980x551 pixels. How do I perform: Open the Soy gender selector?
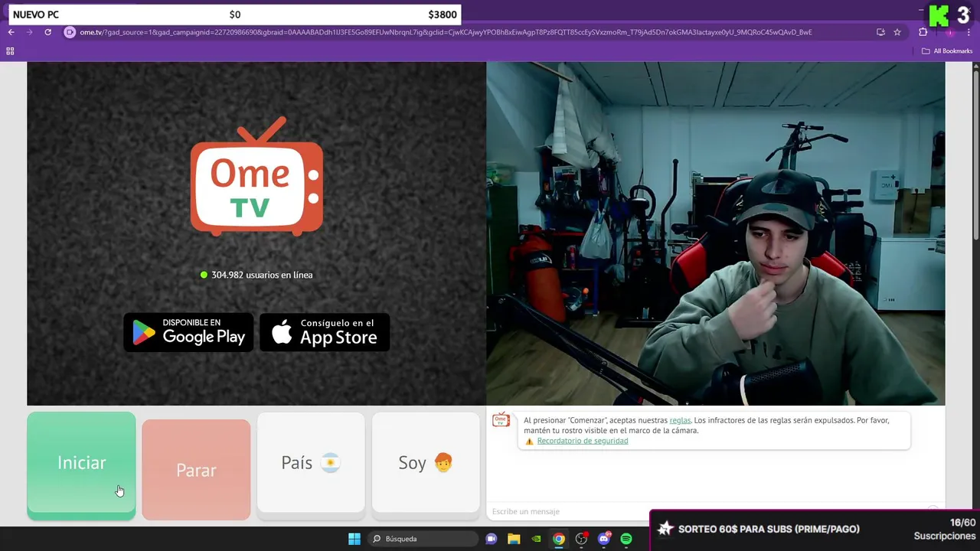[x=426, y=463]
